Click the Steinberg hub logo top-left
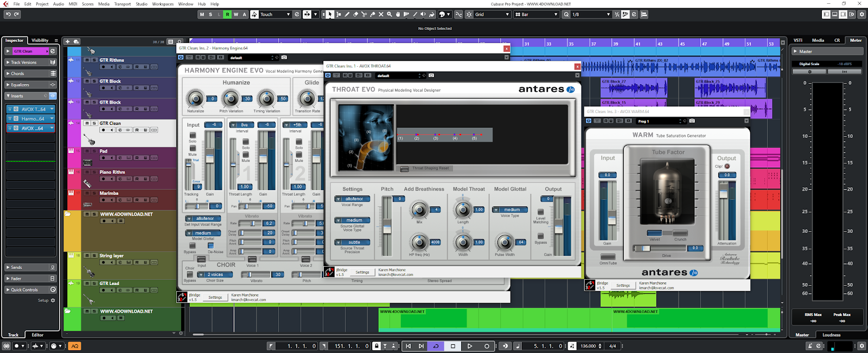 (5, 4)
